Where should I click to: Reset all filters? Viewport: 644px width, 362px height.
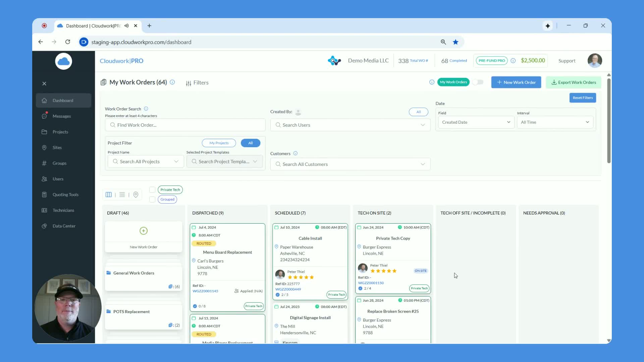(583, 98)
